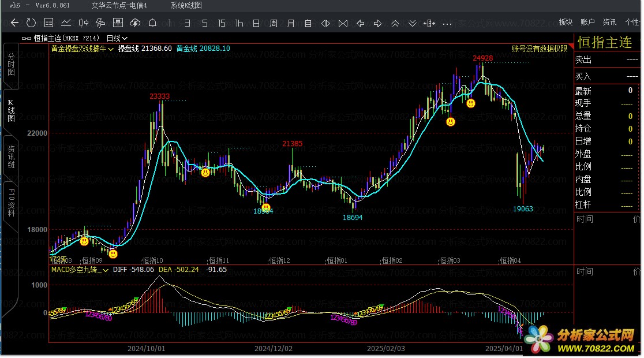Viewport: 644px width, 358px height.
Task: Open the quote list icon
Action: click(49, 23)
